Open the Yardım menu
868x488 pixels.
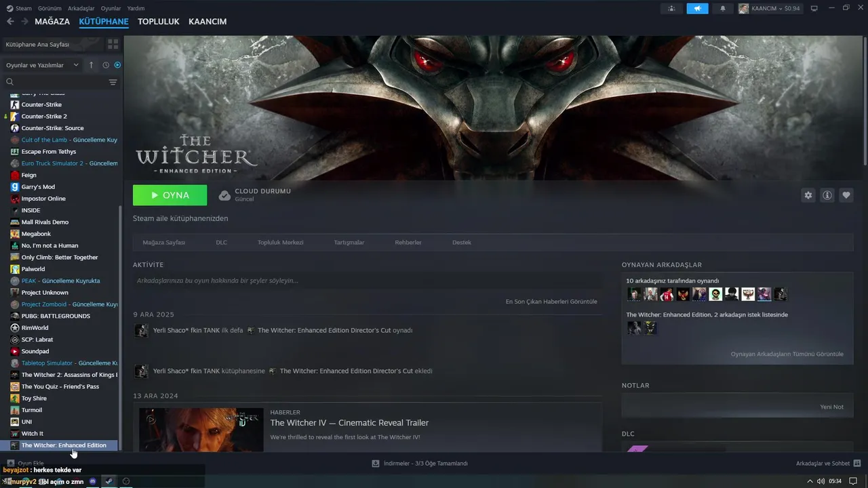(x=136, y=8)
